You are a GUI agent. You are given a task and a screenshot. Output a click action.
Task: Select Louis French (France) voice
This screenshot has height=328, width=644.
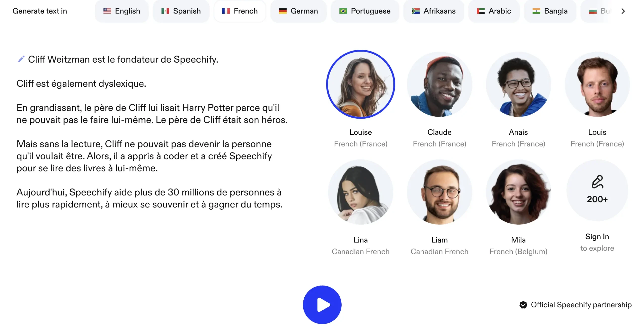pyautogui.click(x=597, y=84)
